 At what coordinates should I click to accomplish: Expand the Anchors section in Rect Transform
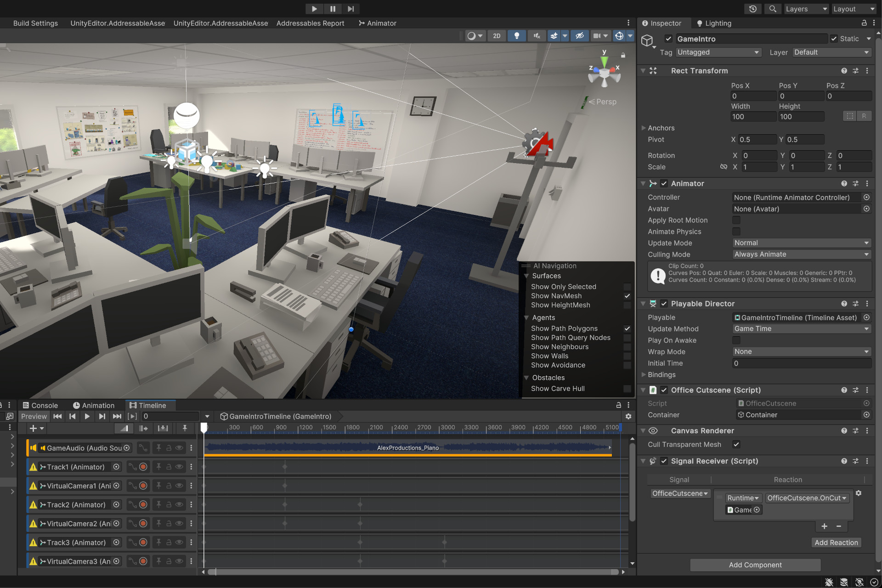click(644, 128)
